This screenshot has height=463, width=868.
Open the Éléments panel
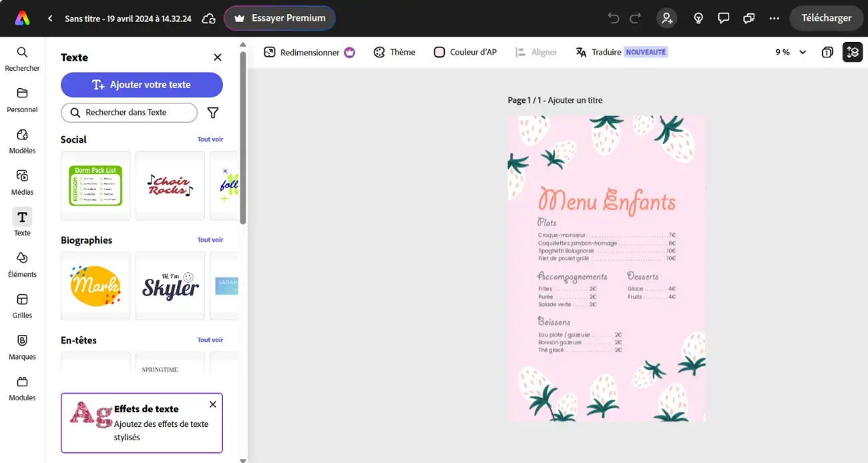22,263
